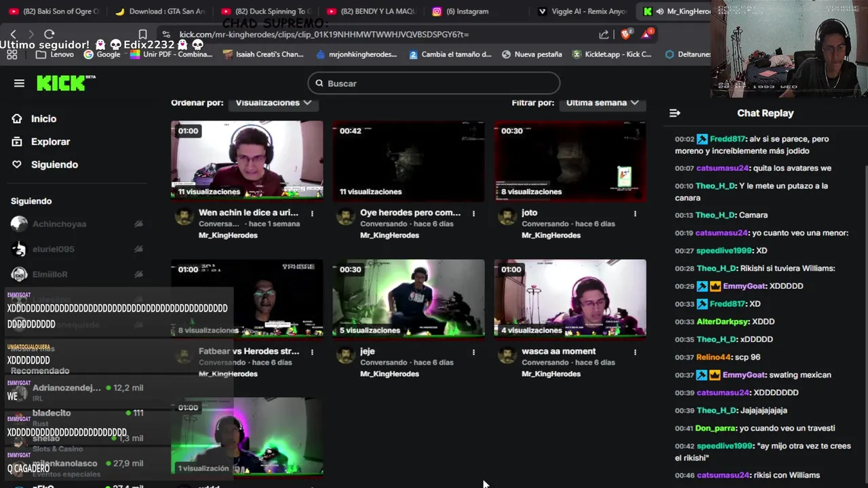Go to Inicio in the sidebar
868x488 pixels.
pyautogui.click(x=43, y=119)
